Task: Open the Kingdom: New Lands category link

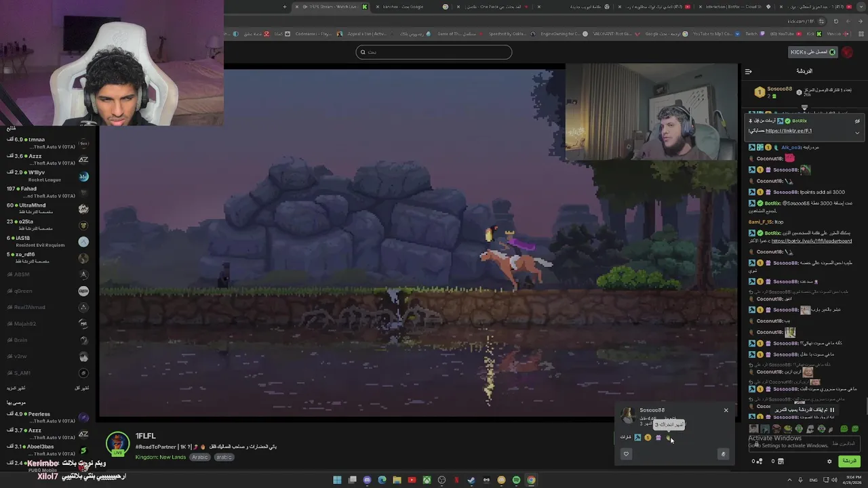Action: (x=160, y=457)
